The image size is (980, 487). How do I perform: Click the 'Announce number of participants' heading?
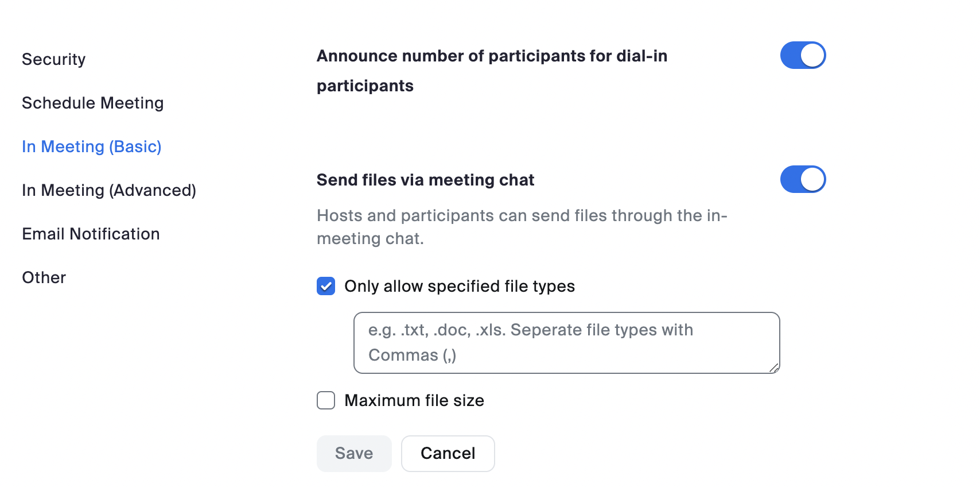(x=492, y=56)
